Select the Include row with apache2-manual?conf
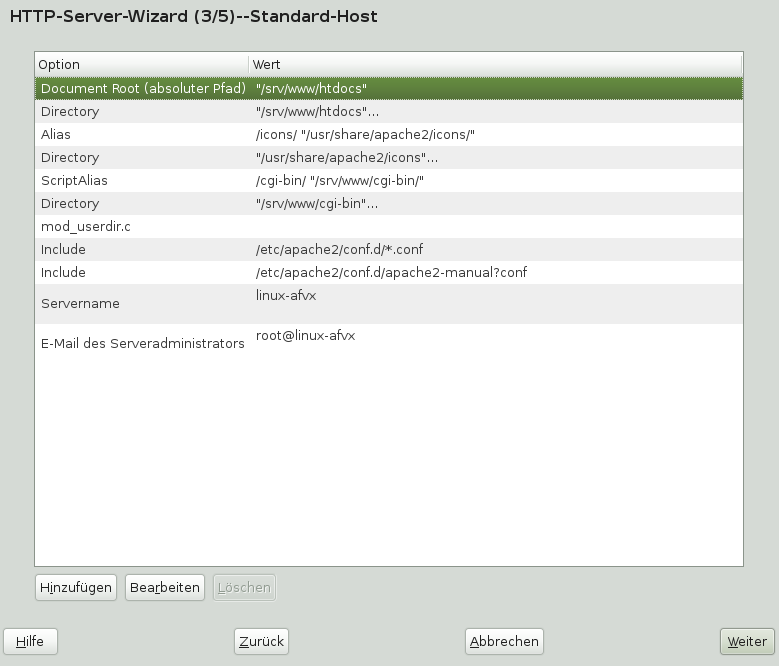The image size is (779, 666). click(x=389, y=273)
